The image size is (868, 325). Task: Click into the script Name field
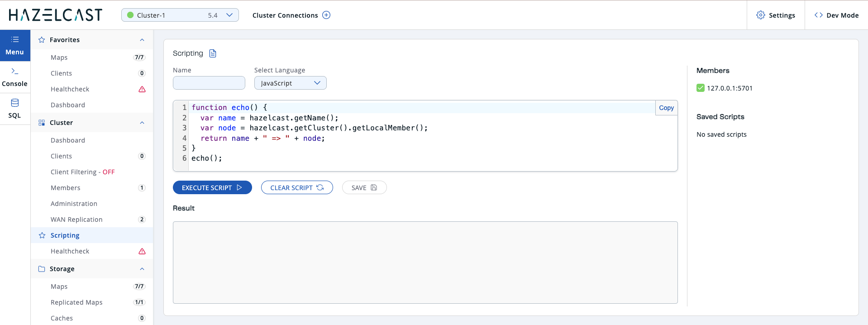click(209, 83)
